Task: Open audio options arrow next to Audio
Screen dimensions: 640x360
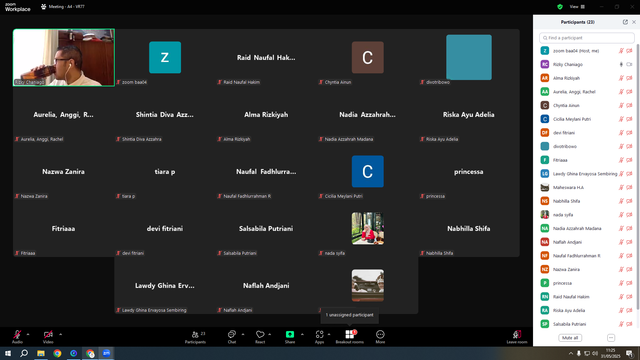Action: (x=28, y=334)
